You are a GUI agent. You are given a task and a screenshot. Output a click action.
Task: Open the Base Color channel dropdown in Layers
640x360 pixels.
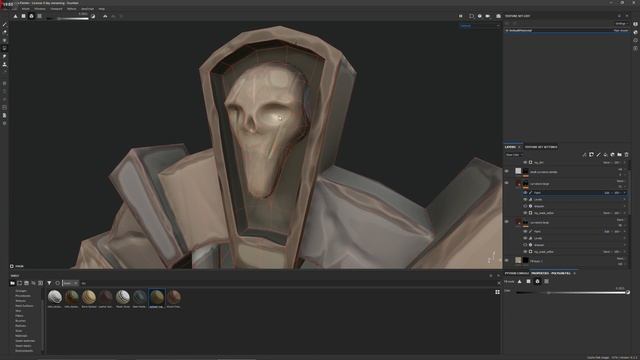[x=514, y=155]
